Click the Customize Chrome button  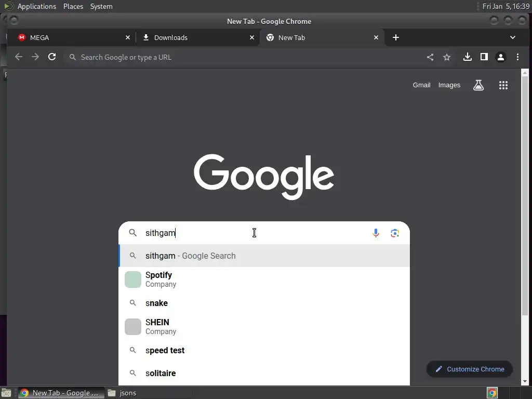[470, 369]
